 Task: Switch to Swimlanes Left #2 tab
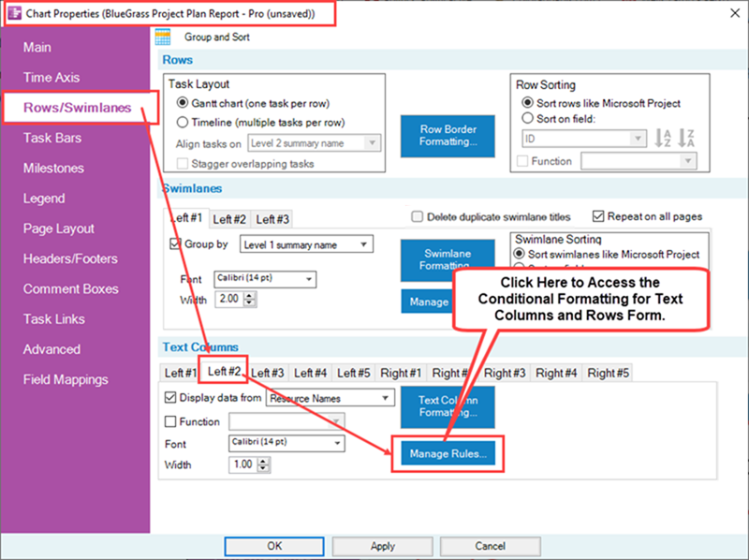(229, 219)
